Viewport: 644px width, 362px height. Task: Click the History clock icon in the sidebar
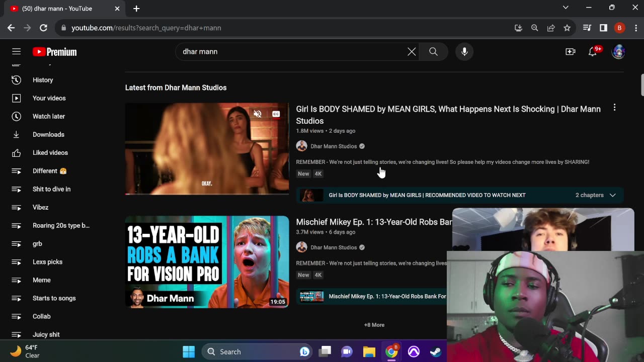[16, 80]
